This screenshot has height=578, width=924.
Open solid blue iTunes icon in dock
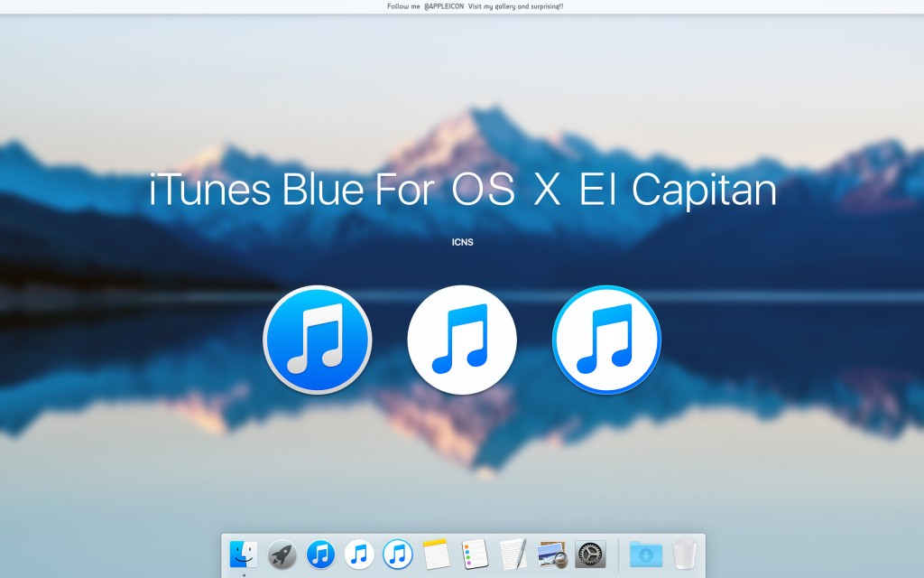[x=320, y=555]
